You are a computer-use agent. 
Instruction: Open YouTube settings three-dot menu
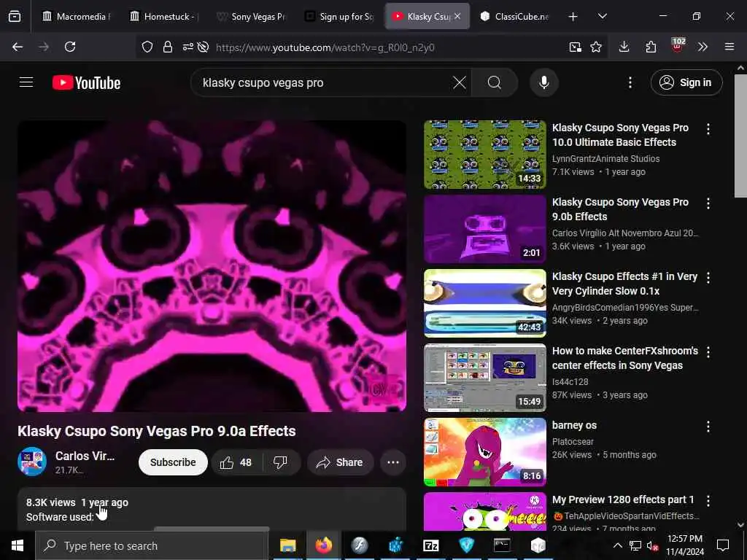tap(630, 82)
